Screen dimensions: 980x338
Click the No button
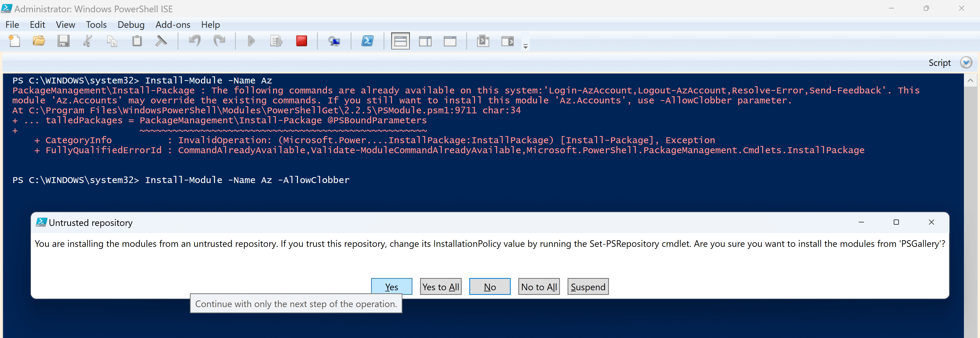490,287
